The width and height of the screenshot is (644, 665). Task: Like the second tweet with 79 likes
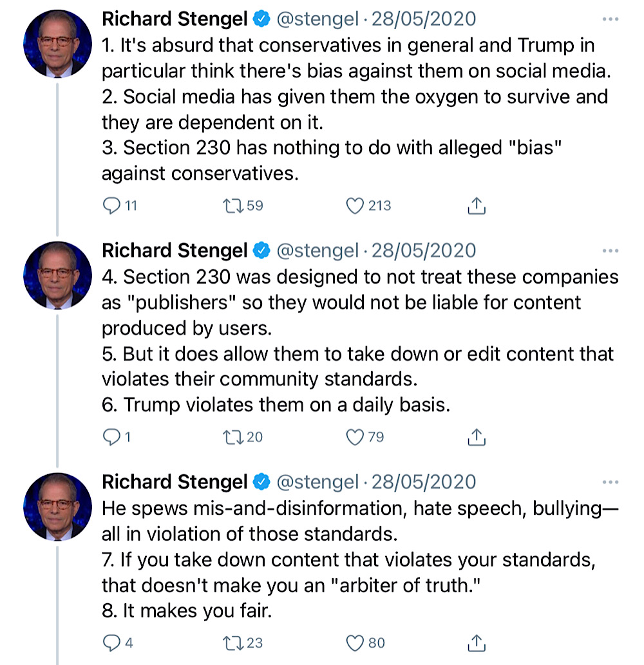tap(355, 438)
